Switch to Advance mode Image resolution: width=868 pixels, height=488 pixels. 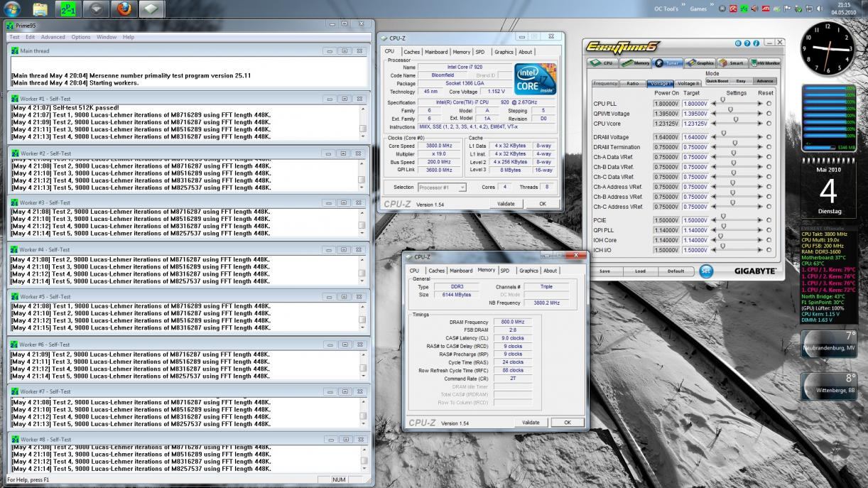point(764,81)
